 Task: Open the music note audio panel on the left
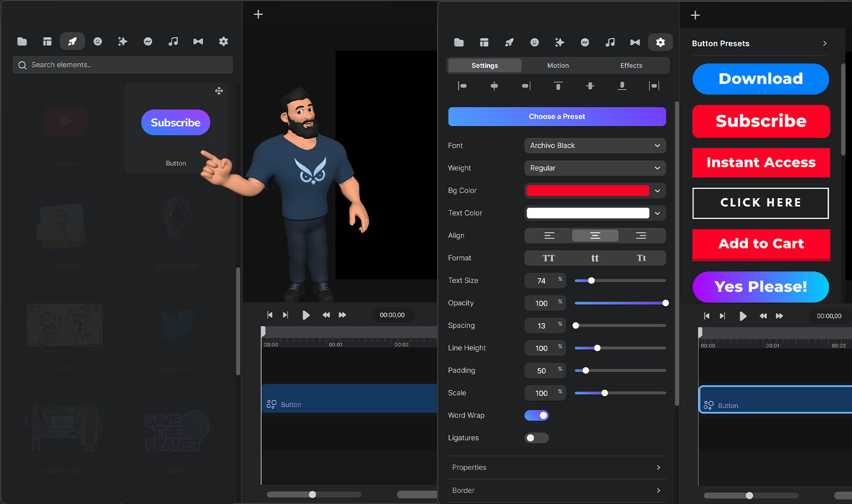click(x=173, y=42)
